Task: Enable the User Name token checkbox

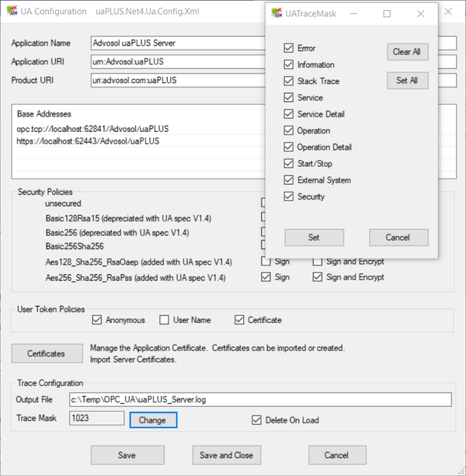Action: pyautogui.click(x=164, y=320)
